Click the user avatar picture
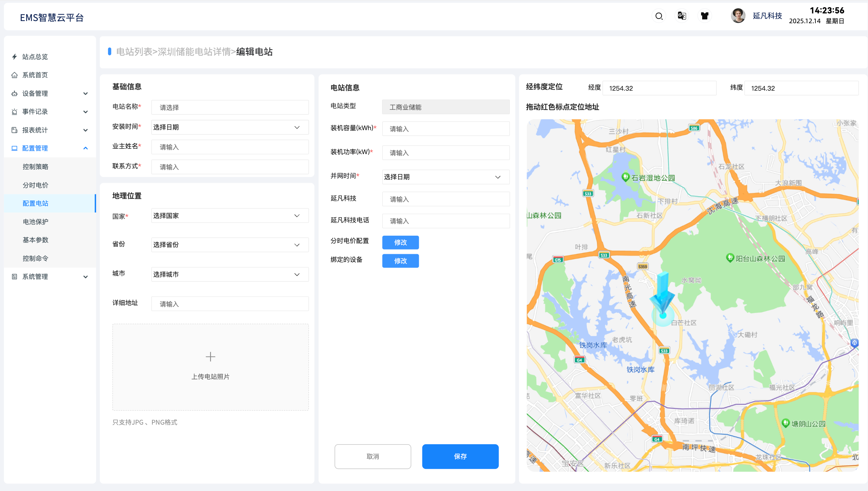 (x=738, y=16)
